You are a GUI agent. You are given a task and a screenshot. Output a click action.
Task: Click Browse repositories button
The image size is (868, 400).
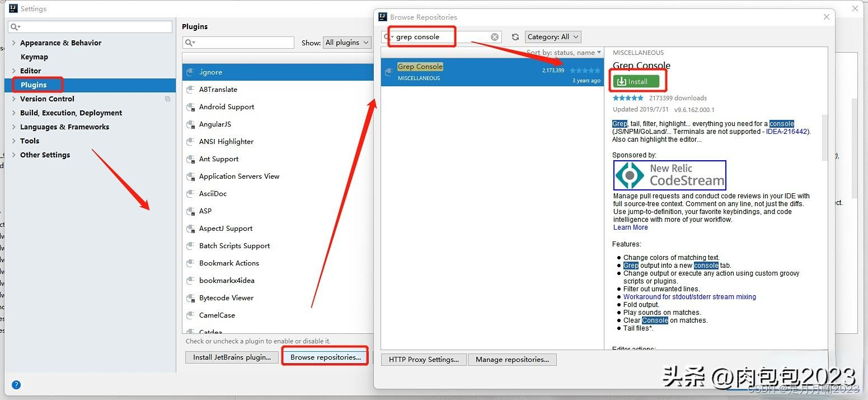pos(325,357)
